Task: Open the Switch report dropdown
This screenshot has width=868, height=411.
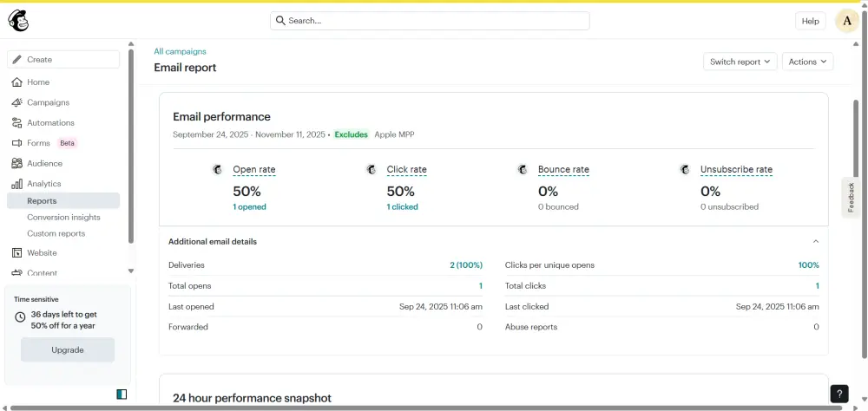Action: pyautogui.click(x=740, y=62)
